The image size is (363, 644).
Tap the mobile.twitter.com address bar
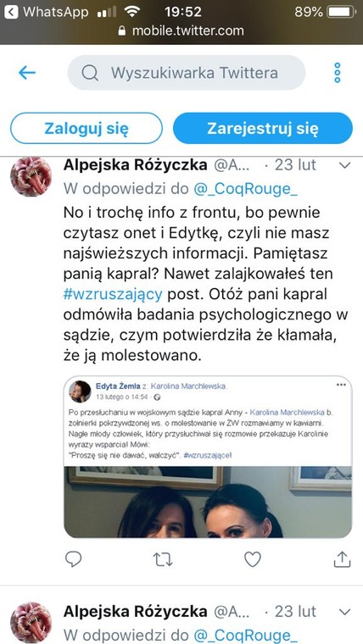pos(181,31)
